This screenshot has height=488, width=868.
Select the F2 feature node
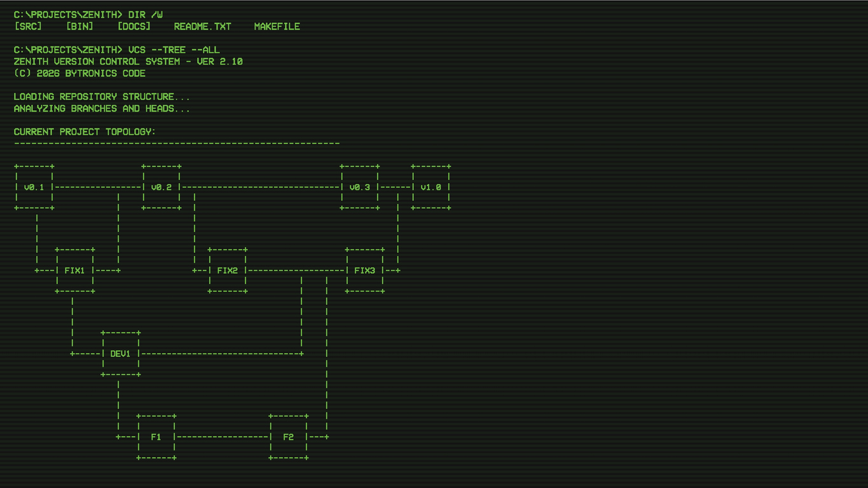[289, 437]
